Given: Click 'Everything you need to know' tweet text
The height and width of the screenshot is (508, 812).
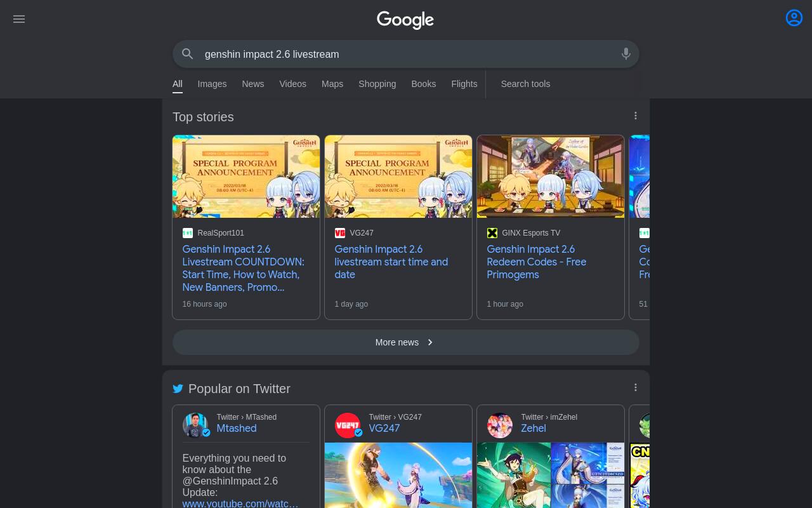Looking at the screenshot, I should coord(234,475).
